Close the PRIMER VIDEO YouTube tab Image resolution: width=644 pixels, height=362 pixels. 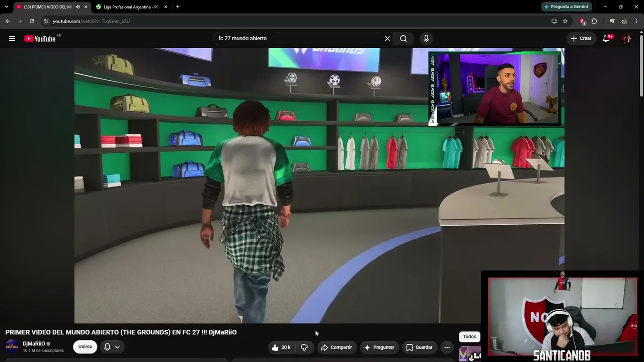click(x=86, y=7)
